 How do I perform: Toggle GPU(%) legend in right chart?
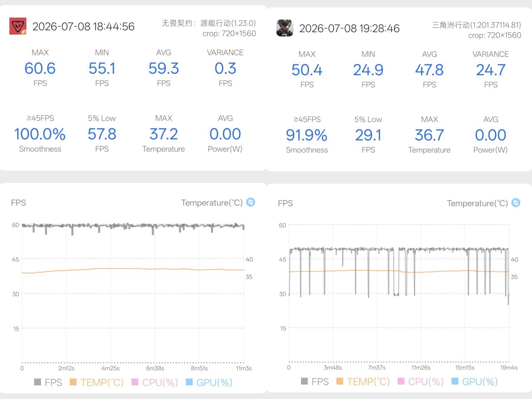coord(475,382)
